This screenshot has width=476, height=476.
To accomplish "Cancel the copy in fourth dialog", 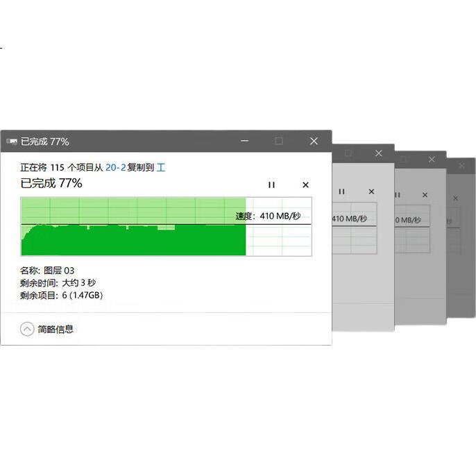I will click(x=455, y=198).
